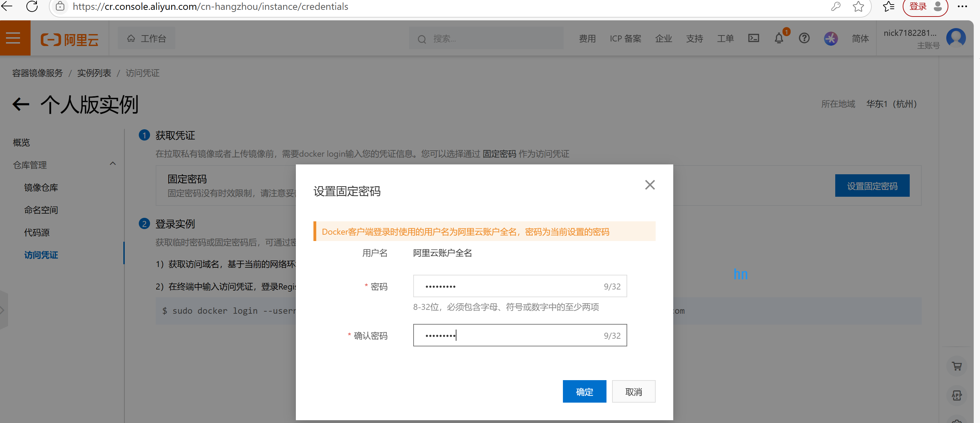This screenshot has width=980, height=423.
Task: Collapse the 仓库管理 sidebar section
Action: pos(112,164)
